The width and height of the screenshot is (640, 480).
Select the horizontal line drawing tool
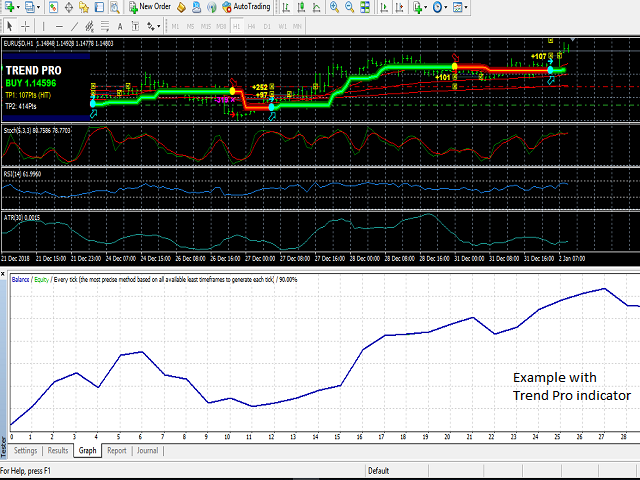click(x=59, y=27)
